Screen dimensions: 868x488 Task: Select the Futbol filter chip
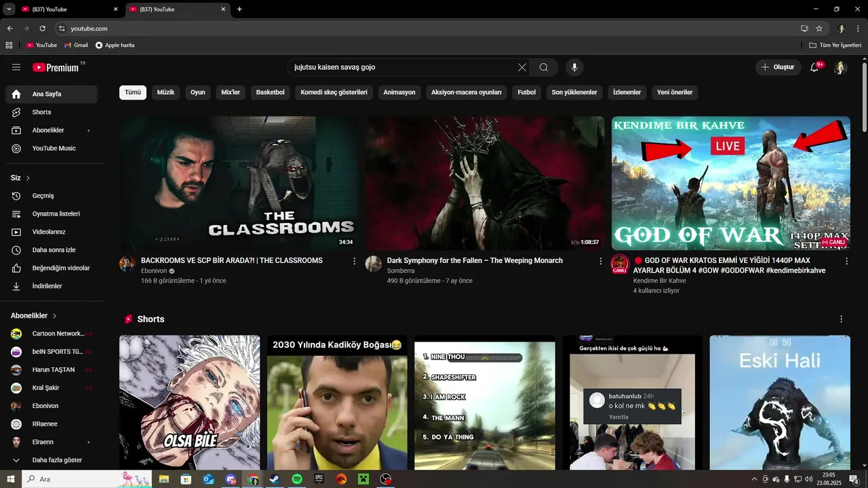pos(527,92)
